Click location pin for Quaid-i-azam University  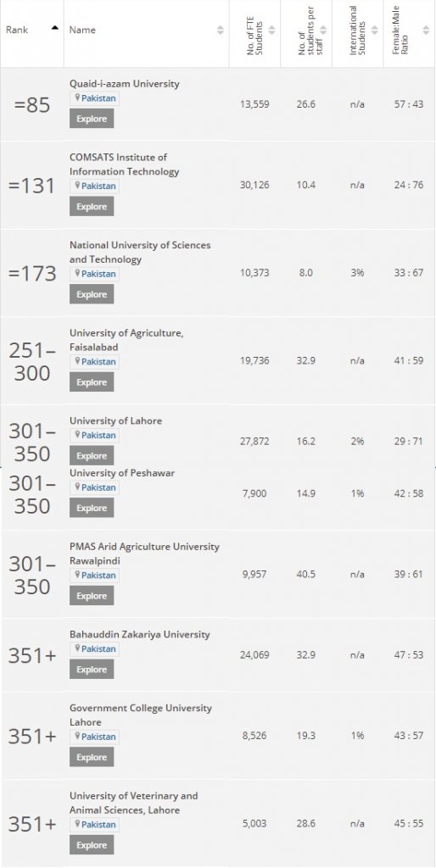(77, 98)
